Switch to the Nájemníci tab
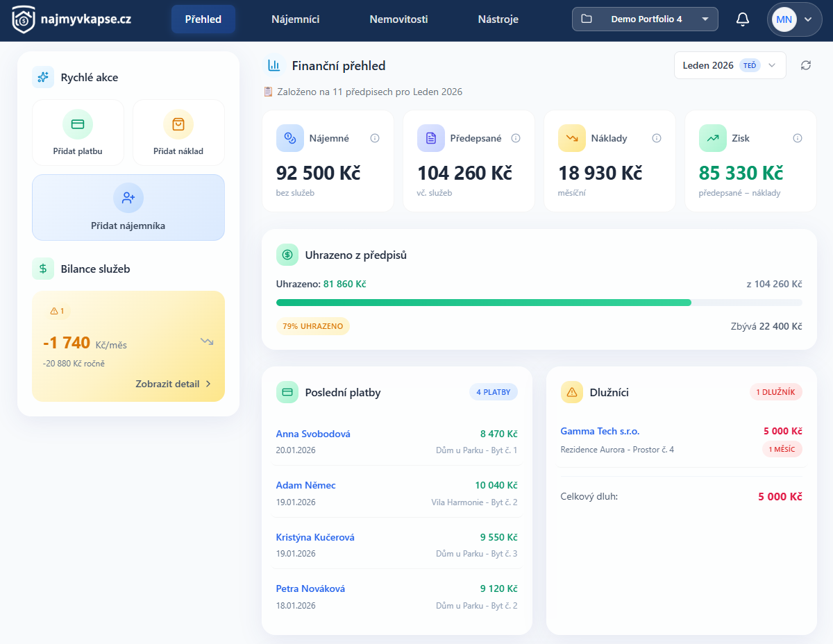The image size is (833, 644). [296, 19]
